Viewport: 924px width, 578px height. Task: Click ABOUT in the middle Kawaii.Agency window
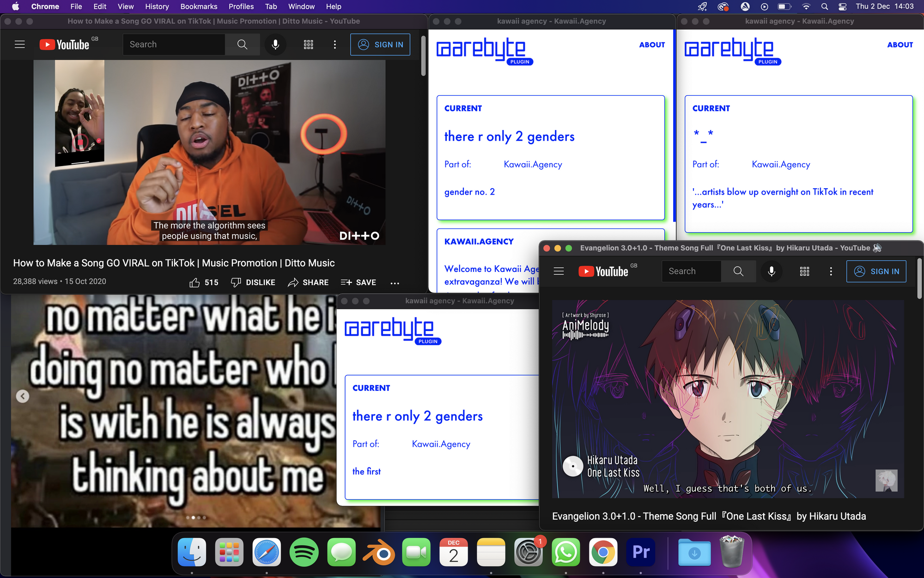[x=652, y=45]
